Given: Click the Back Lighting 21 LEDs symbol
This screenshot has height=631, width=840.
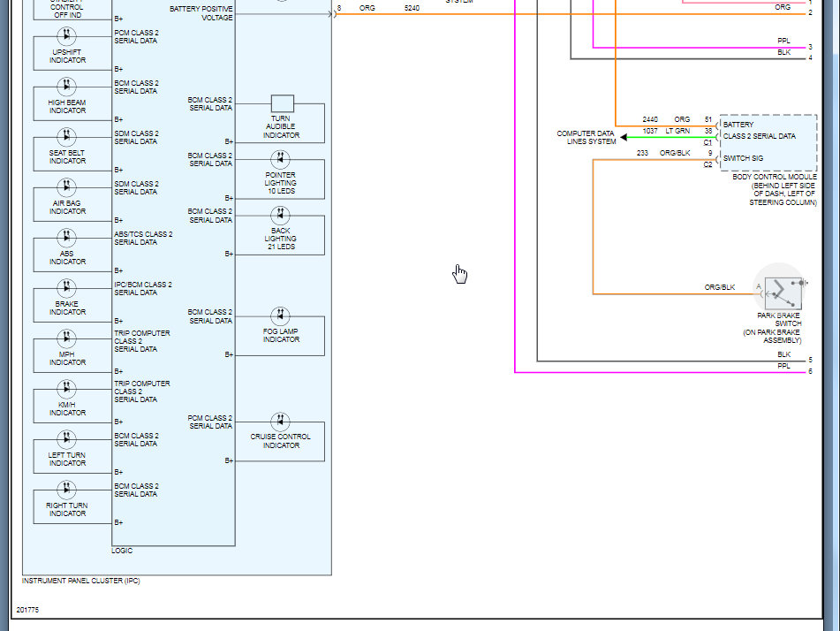Looking at the screenshot, I should click(281, 215).
